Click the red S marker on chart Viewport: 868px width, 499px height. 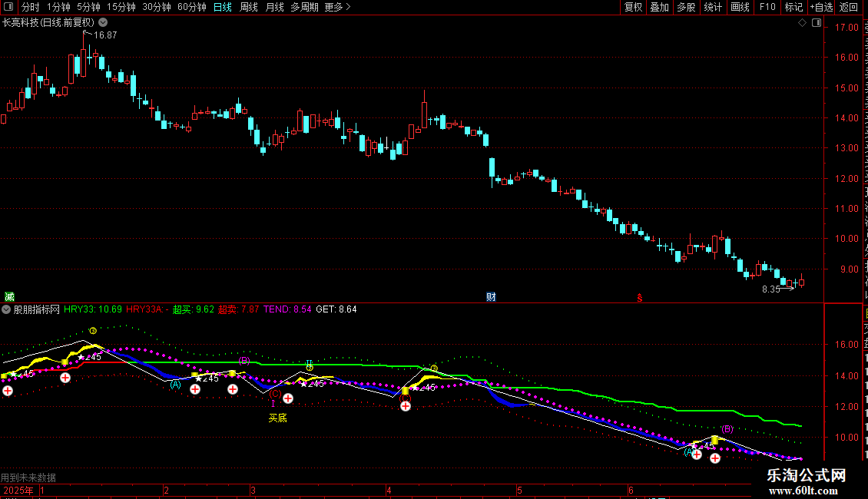click(639, 298)
